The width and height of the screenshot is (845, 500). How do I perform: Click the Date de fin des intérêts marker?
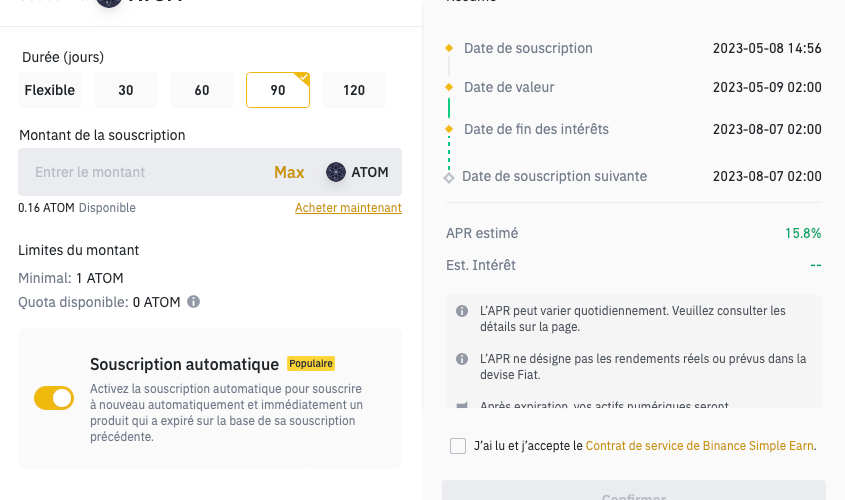point(449,129)
